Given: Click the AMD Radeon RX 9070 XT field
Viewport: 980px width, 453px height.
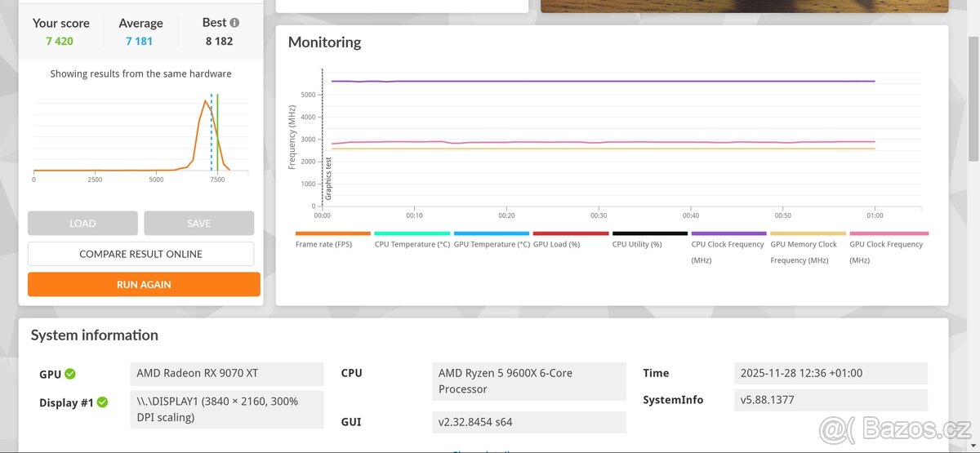Looking at the screenshot, I should point(227,374).
